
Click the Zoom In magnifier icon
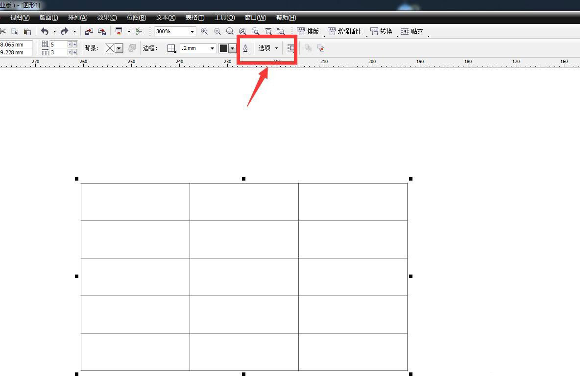coord(204,31)
